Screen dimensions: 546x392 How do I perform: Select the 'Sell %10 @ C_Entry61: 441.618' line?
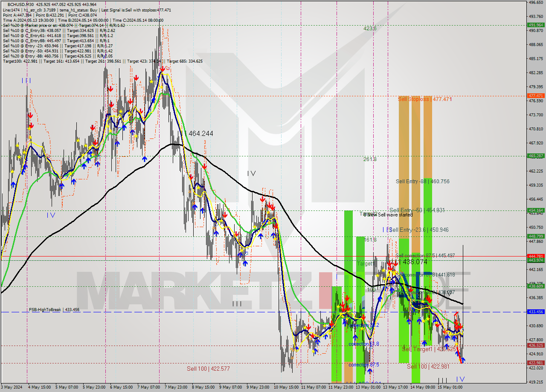[x=58, y=35]
